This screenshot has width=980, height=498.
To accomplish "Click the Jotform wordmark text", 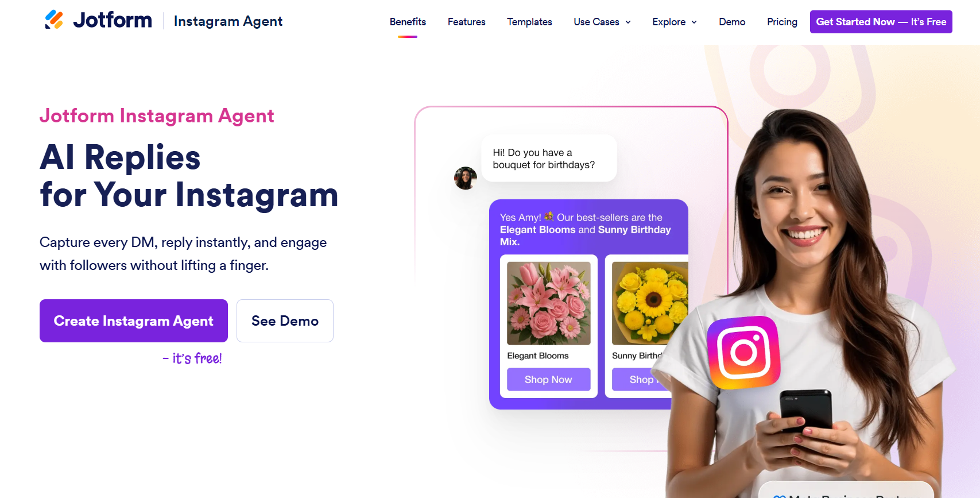I will [x=113, y=20].
